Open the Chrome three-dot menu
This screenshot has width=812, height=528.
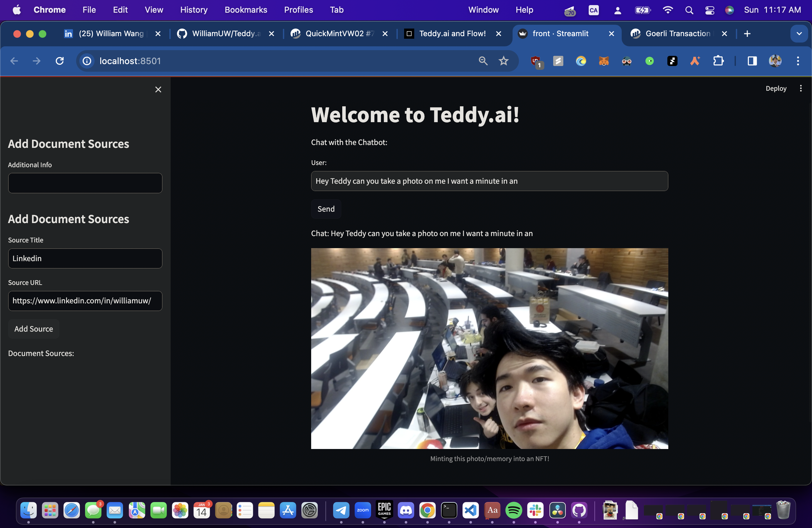point(798,61)
